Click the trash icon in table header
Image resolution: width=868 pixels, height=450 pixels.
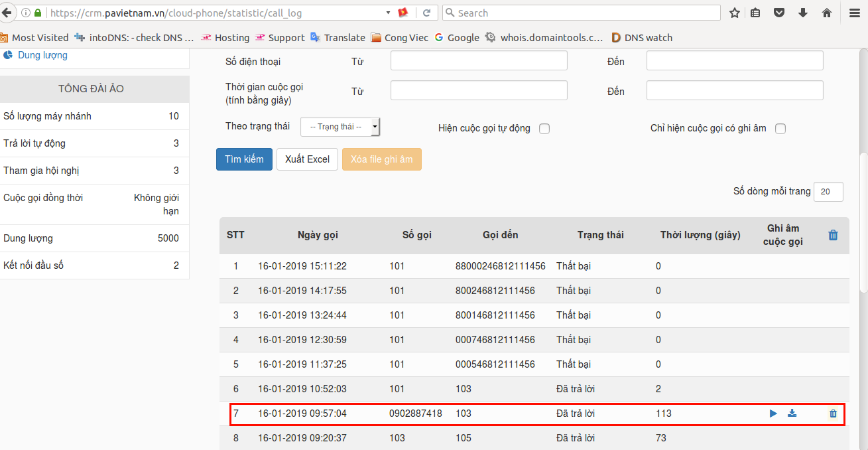[834, 235]
